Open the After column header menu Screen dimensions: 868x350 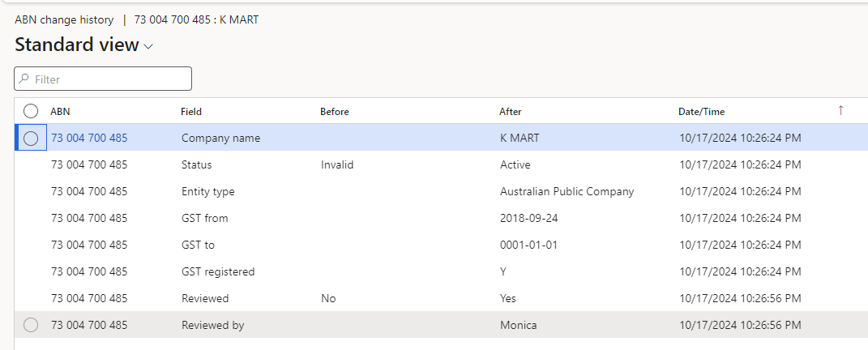(x=511, y=112)
